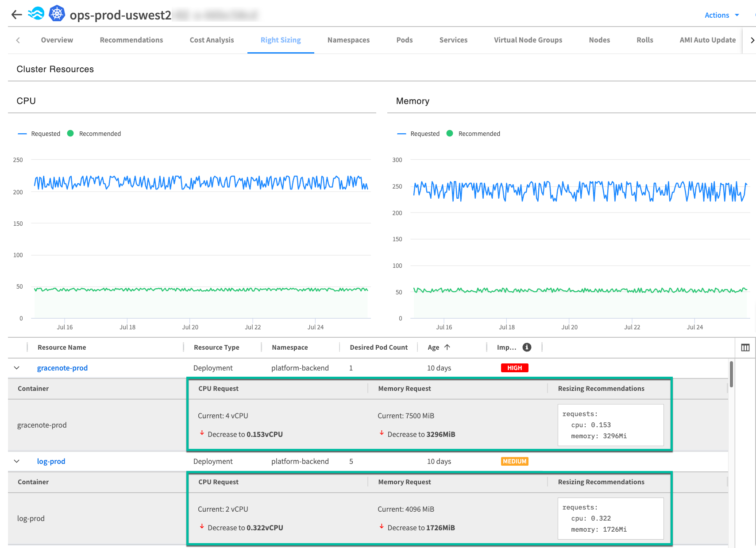Sort by Age using arrow icon
Screen dimensions: 756x548
pyautogui.click(x=447, y=347)
